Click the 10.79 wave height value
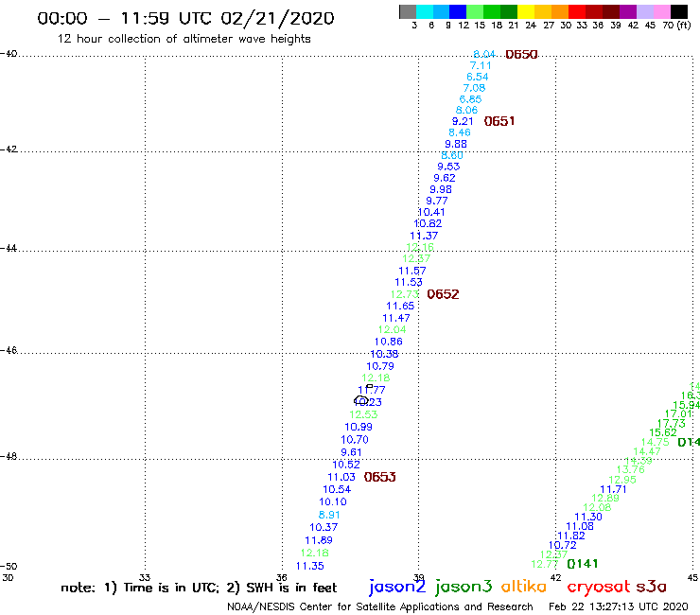The image size is (700, 615). point(380,366)
